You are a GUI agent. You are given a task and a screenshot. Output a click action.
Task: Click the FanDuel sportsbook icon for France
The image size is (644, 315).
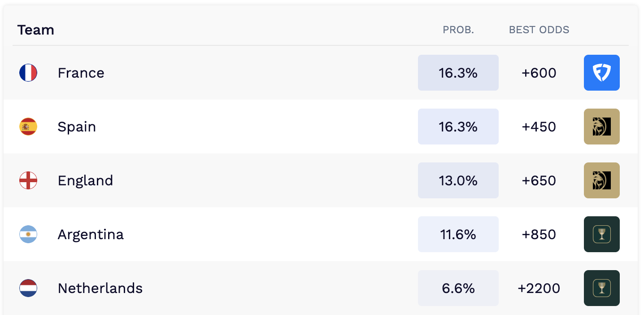pyautogui.click(x=601, y=73)
